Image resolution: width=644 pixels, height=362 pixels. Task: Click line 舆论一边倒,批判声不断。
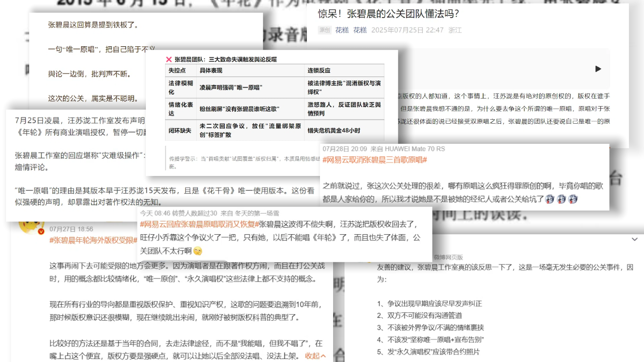(89, 74)
